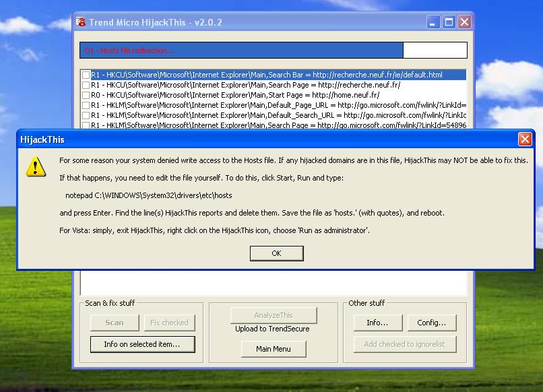Close the HijackThis warning dialog with X
This screenshot has height=392, width=543.
[x=525, y=139]
